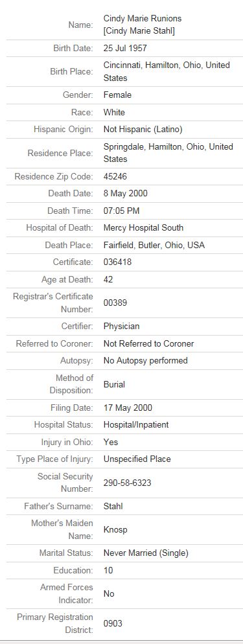
Task: Click the registrar's certificate number 00389
Action: 115,303
